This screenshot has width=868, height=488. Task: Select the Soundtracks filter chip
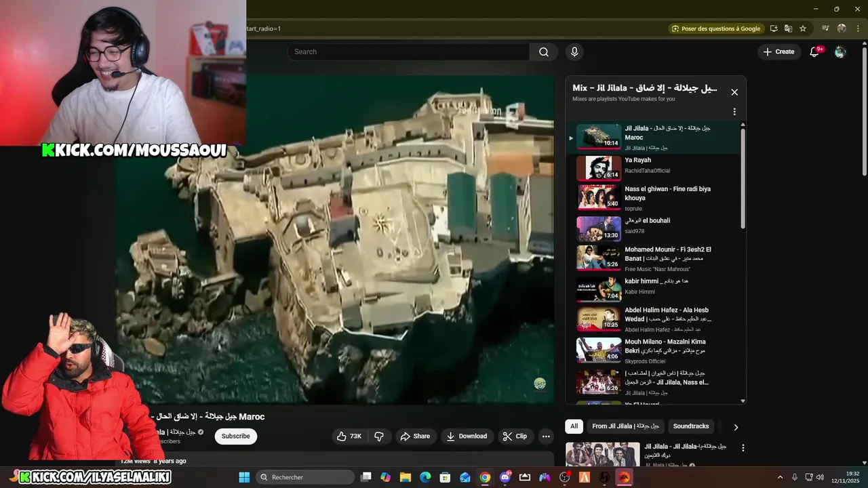click(x=690, y=426)
